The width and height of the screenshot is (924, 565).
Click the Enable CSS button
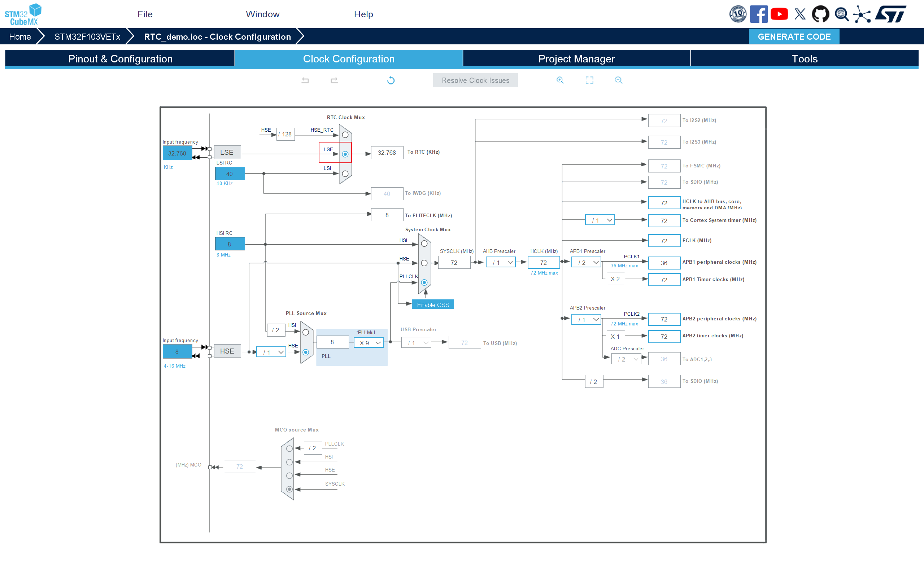coord(433,305)
